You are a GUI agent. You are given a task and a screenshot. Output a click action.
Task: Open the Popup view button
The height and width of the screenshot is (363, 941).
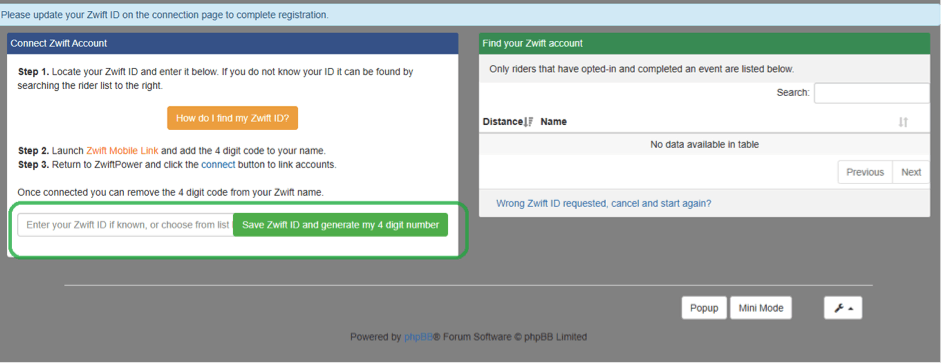704,308
